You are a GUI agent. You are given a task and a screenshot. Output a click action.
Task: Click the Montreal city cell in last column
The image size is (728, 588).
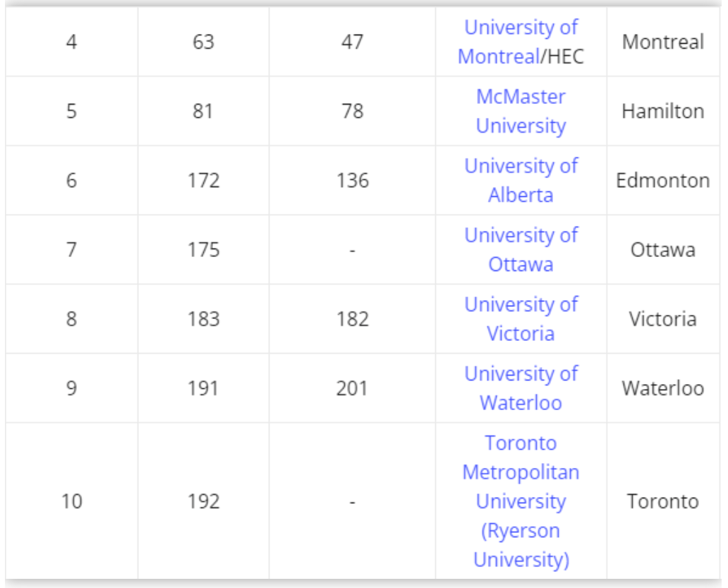(662, 42)
